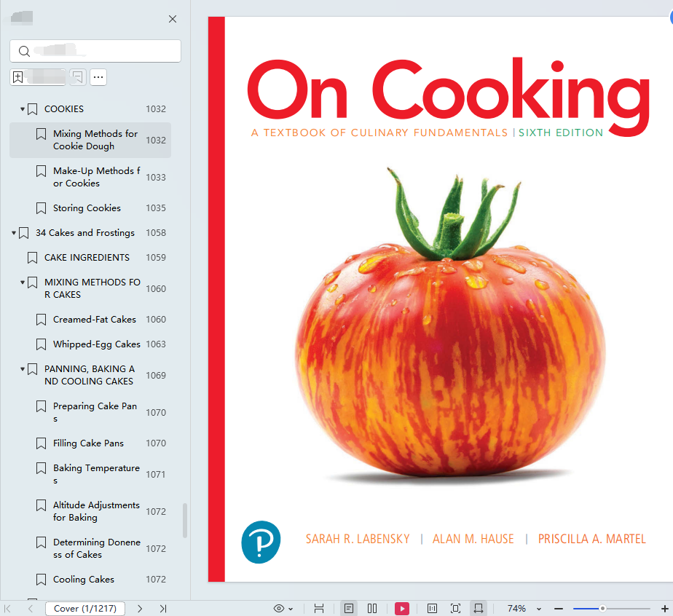The height and width of the screenshot is (616, 673).
Task: Click the remove bookmark button
Action: click(x=78, y=77)
